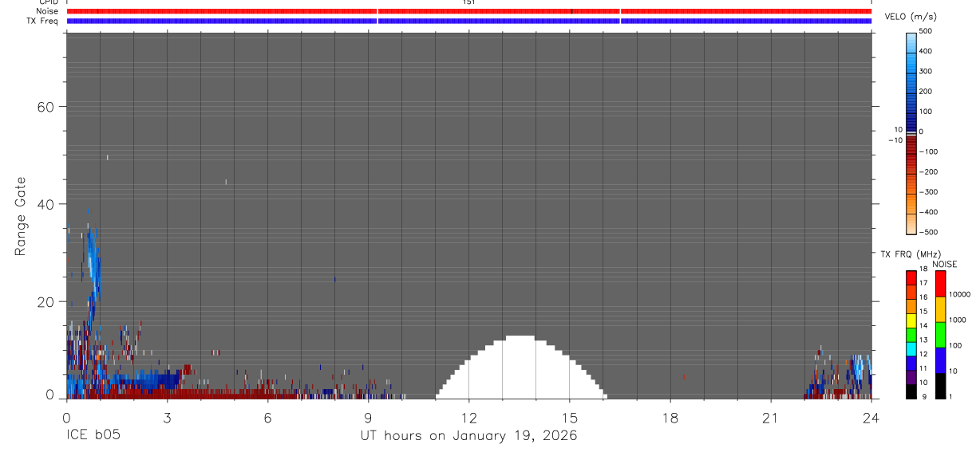Click the TX FRQ (MHz) color scale bar
Image resolution: width=980 pixels, height=452 pixels.
911,334
